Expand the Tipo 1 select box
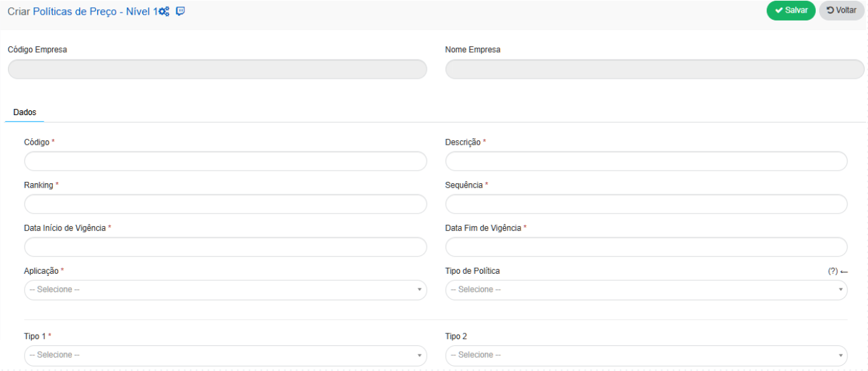This screenshot has width=868, height=371. [225, 355]
